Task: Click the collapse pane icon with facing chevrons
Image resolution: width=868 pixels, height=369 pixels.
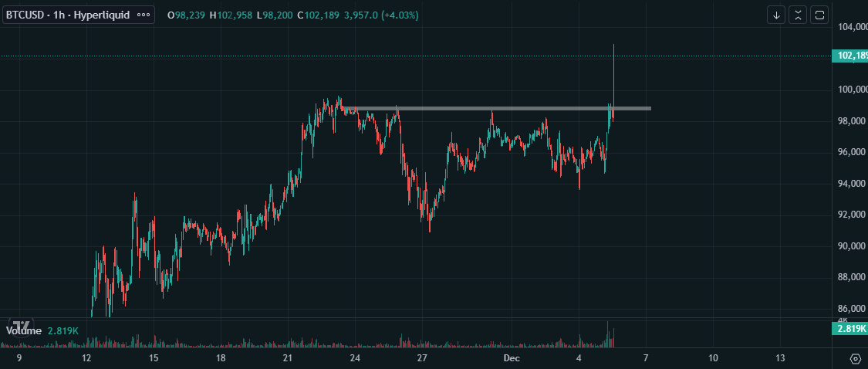Action: (798, 15)
